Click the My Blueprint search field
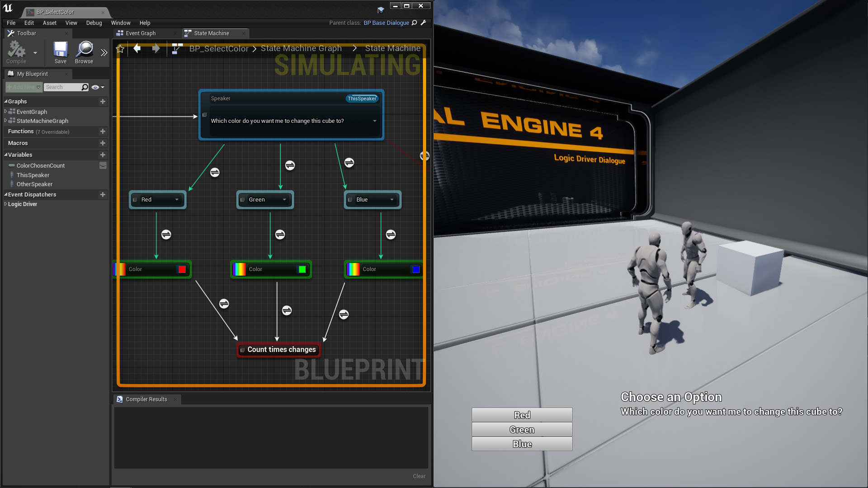868x488 pixels. tap(62, 87)
